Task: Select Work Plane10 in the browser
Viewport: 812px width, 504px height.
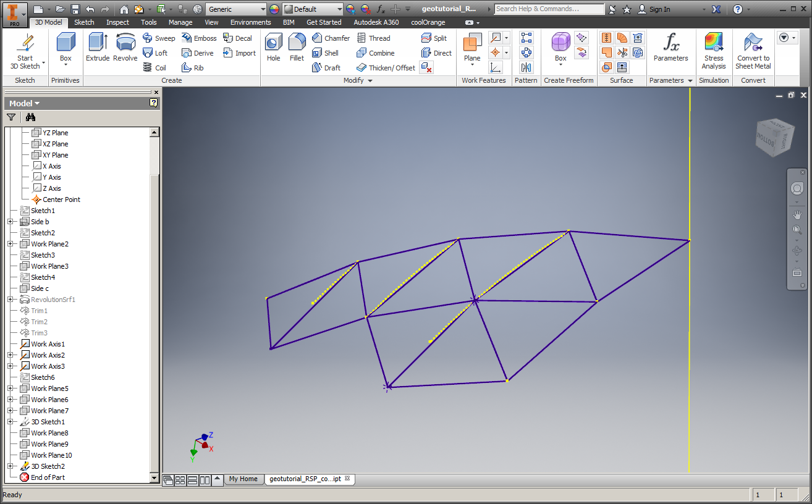Action: click(51, 455)
